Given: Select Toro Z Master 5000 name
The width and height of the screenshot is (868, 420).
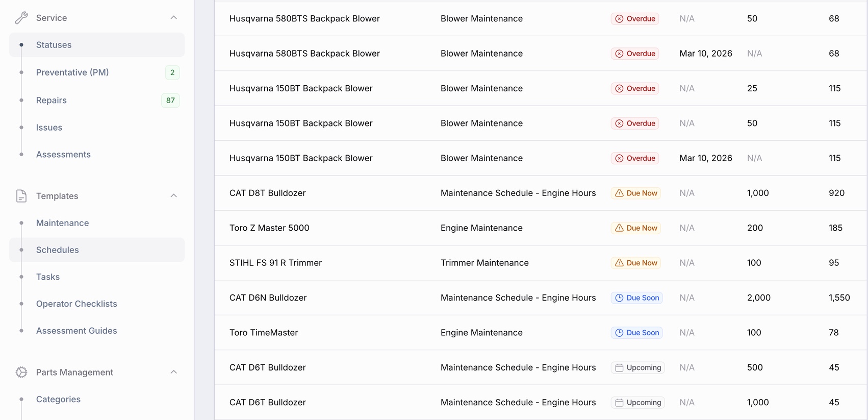Looking at the screenshot, I should tap(269, 228).
